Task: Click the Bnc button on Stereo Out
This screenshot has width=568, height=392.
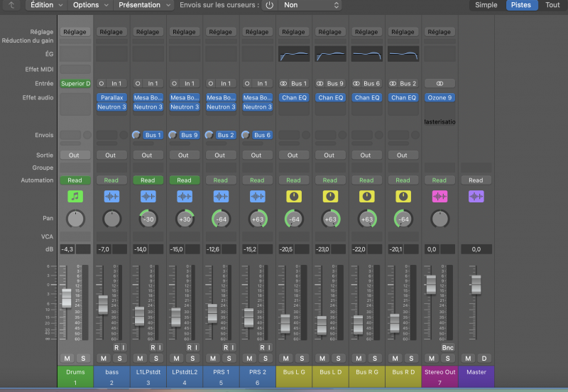Action: tap(447, 347)
